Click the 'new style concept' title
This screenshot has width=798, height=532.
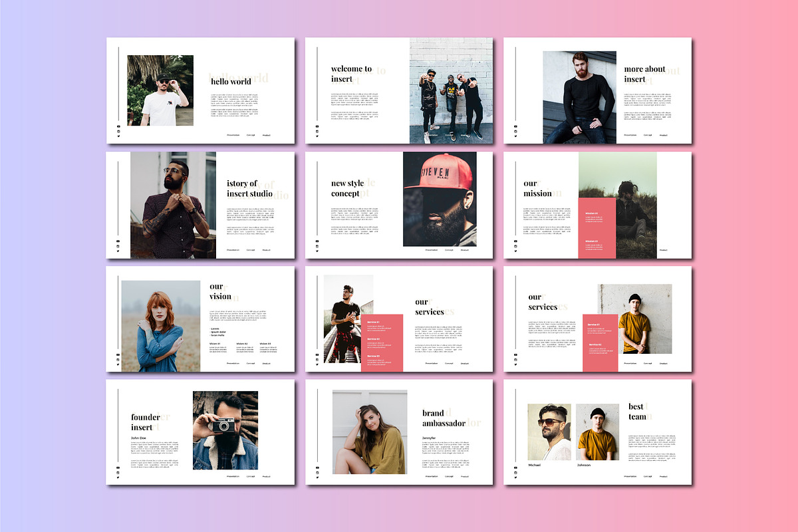(347, 188)
